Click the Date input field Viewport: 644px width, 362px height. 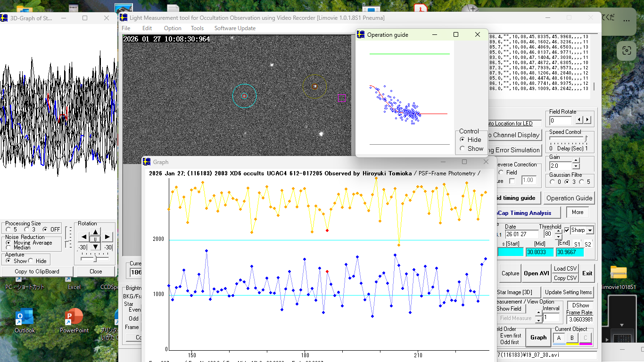(521, 234)
